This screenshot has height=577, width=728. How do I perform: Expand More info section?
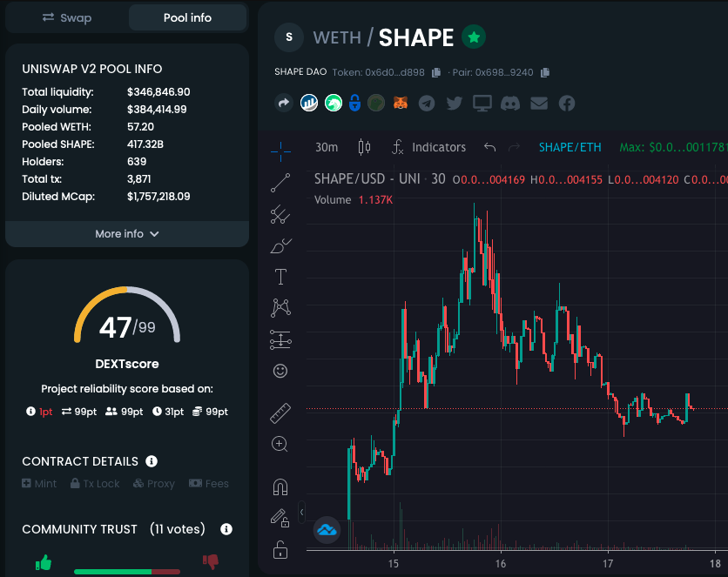(x=127, y=234)
